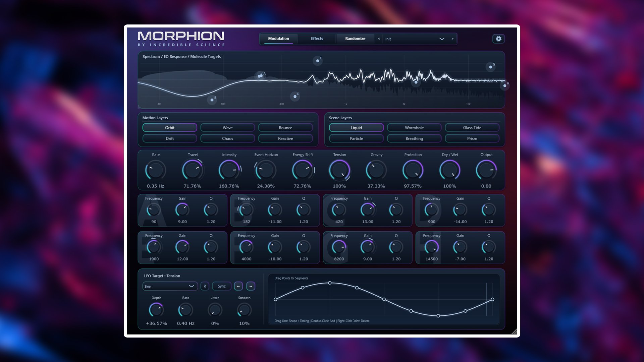Toggle the Wormhole scene layer
The image size is (644, 362).
(x=414, y=128)
